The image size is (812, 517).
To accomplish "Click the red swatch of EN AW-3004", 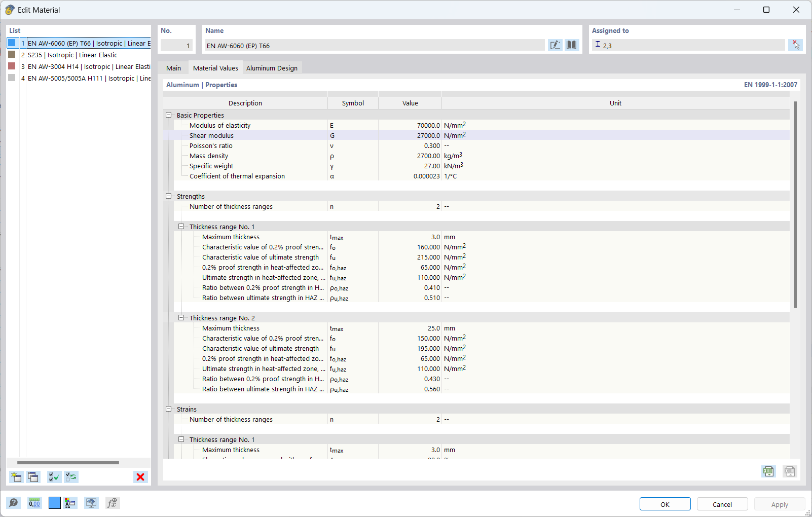I will point(12,66).
